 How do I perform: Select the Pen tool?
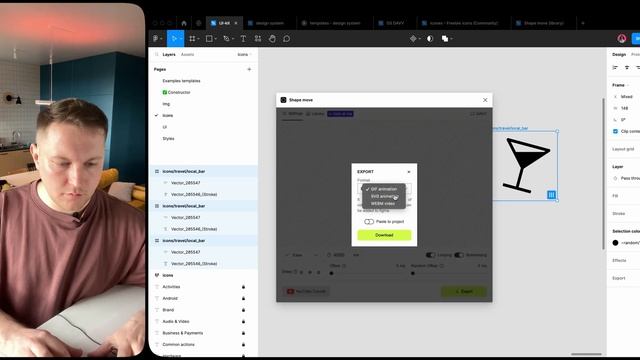226,38
